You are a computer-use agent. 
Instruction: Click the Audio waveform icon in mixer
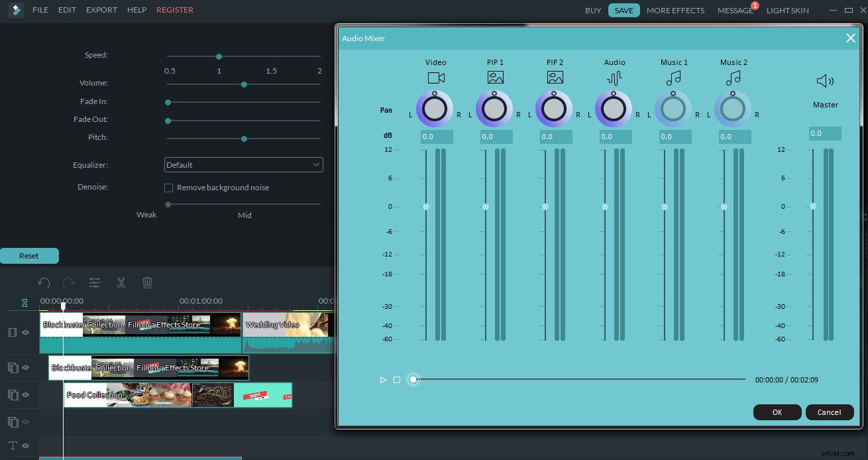click(614, 77)
